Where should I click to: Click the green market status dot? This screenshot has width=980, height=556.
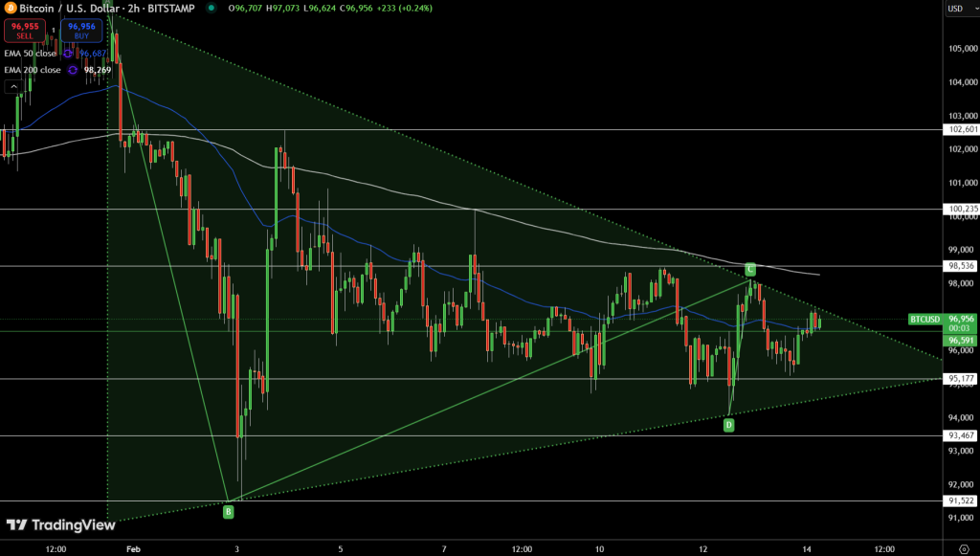[x=212, y=8]
